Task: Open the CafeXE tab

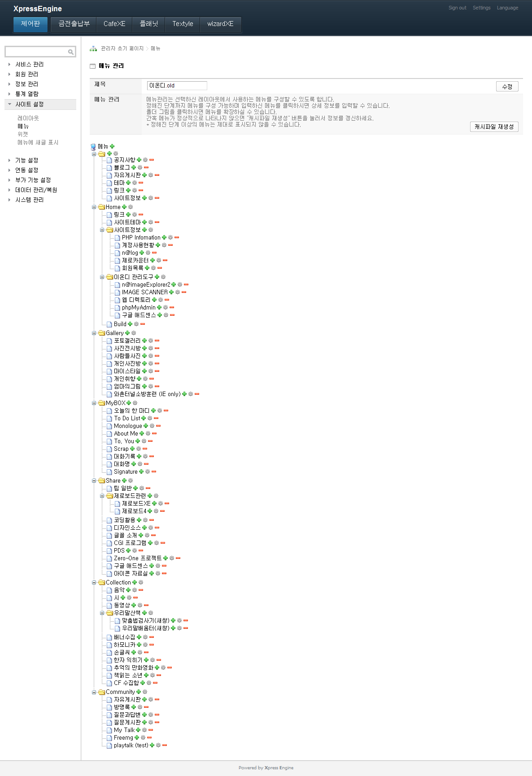Action: (x=114, y=24)
